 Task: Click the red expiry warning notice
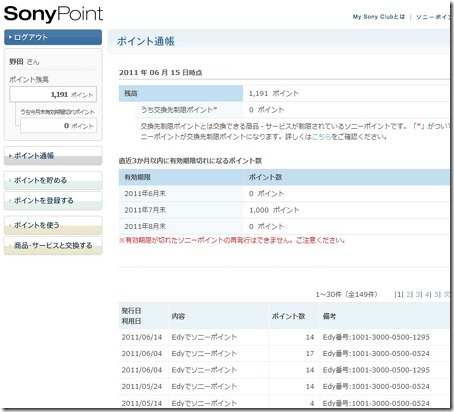click(232, 240)
